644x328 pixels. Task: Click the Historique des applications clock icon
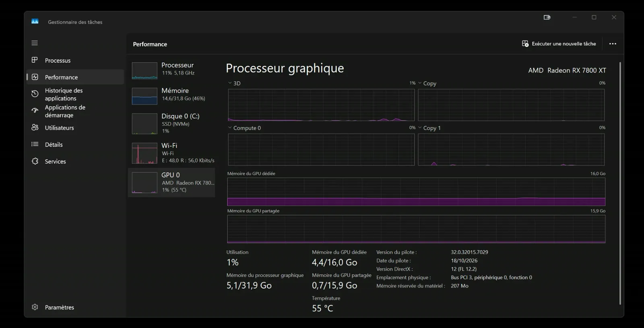coord(35,94)
